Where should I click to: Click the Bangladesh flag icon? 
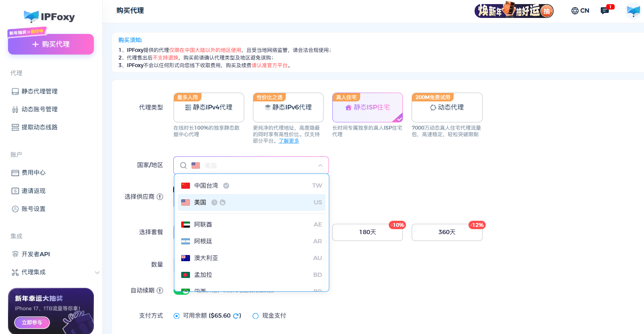tap(186, 275)
